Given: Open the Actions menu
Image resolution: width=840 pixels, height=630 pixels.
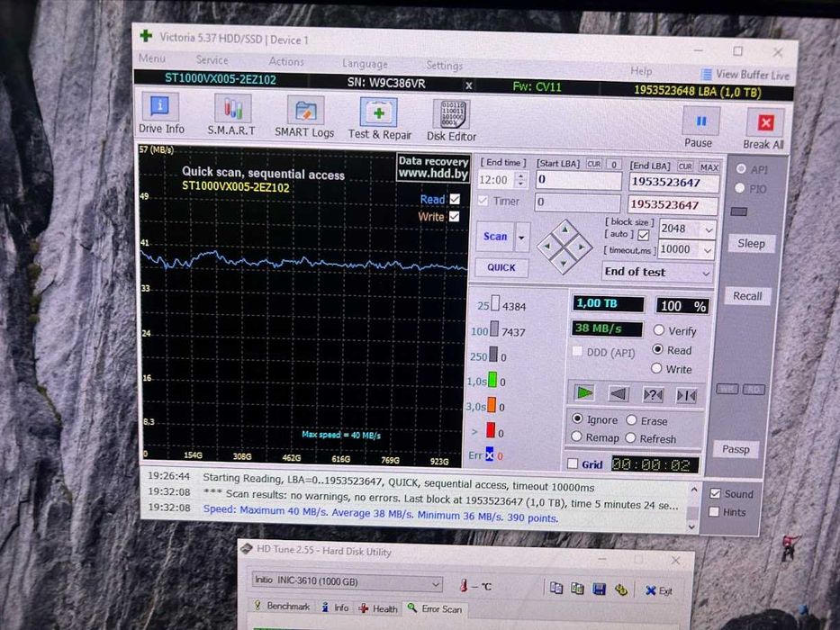Looking at the screenshot, I should (286, 61).
